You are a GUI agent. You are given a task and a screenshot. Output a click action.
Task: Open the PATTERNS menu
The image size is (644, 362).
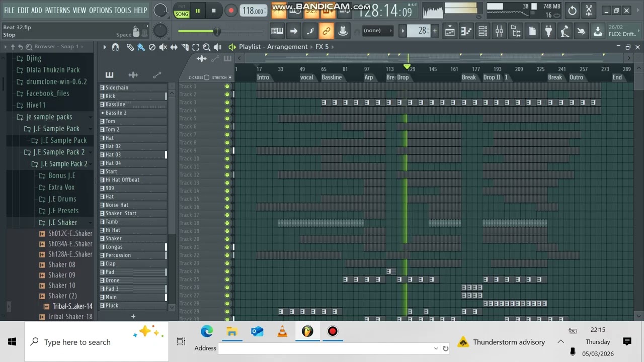(x=57, y=10)
